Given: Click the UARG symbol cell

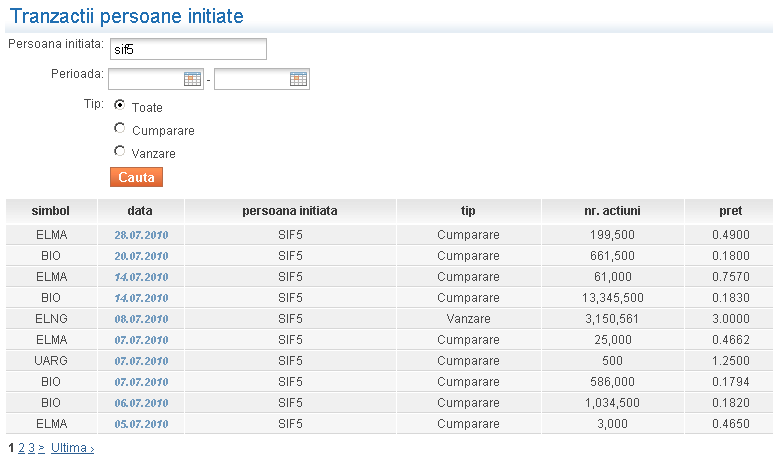Looking at the screenshot, I should (x=51, y=361).
